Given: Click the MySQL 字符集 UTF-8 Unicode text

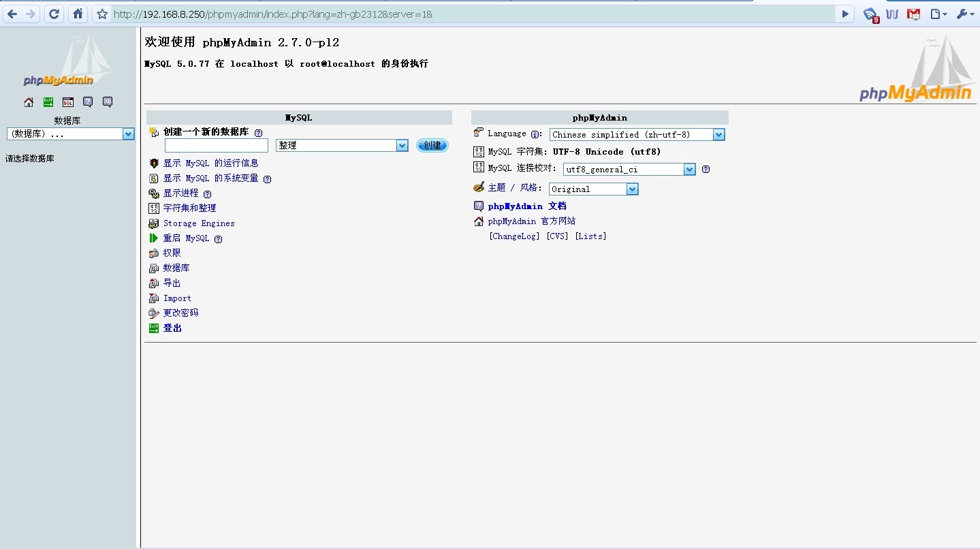Looking at the screenshot, I should click(x=574, y=152).
